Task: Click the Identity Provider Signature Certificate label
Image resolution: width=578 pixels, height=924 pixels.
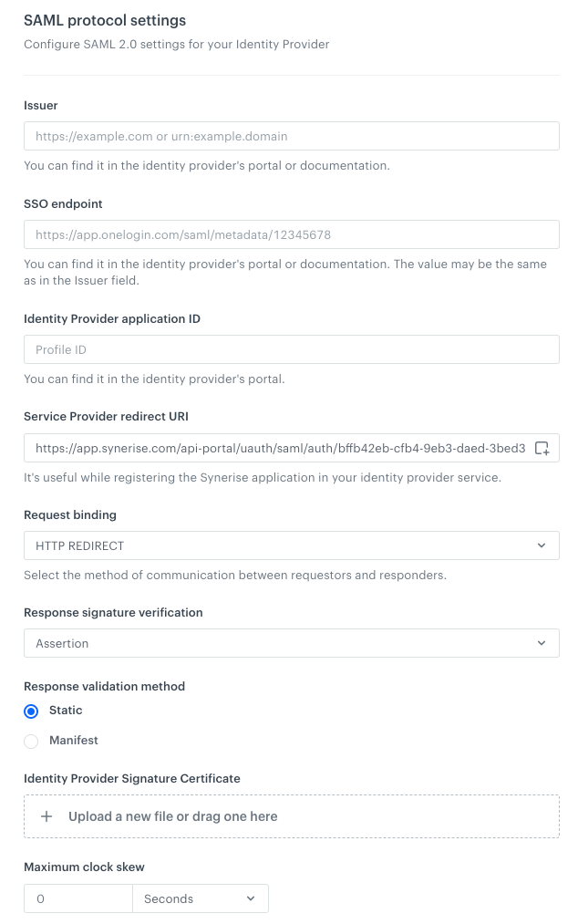Action: point(131,778)
